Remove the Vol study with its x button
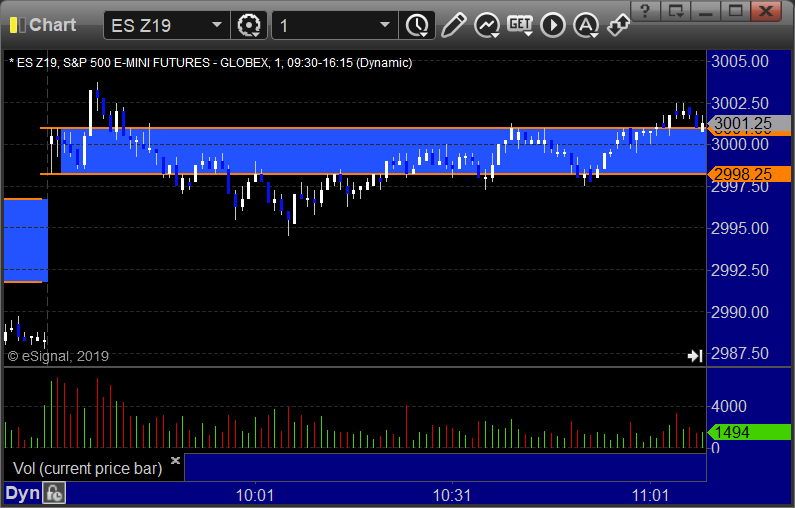Screen dimensions: 795x508 (x=175, y=460)
